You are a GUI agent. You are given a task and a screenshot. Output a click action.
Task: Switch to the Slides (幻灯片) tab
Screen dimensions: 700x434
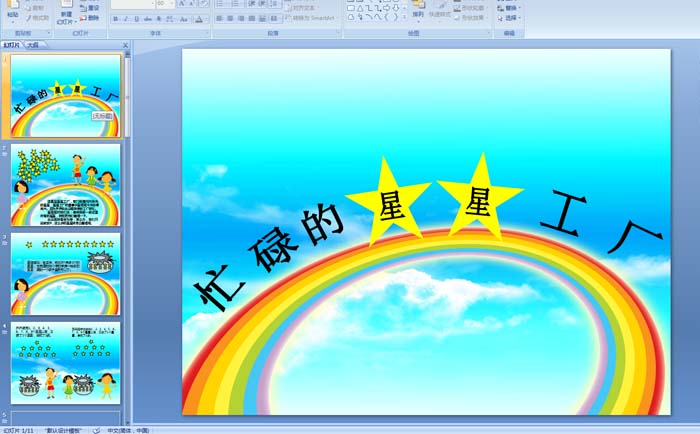tap(12, 45)
